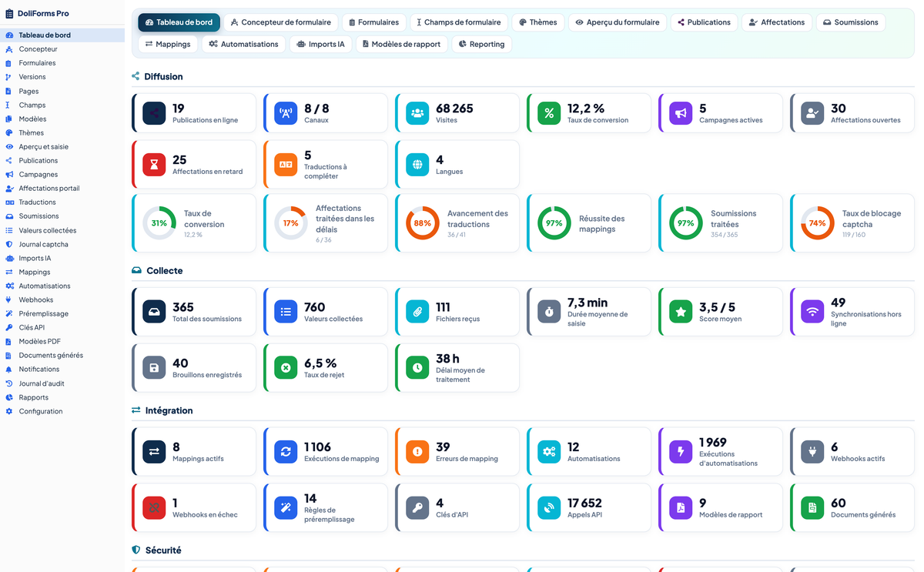Viewport: 924px width, 572px height.
Task: Click the plug icon for Webhooks actifs
Action: [x=812, y=452]
